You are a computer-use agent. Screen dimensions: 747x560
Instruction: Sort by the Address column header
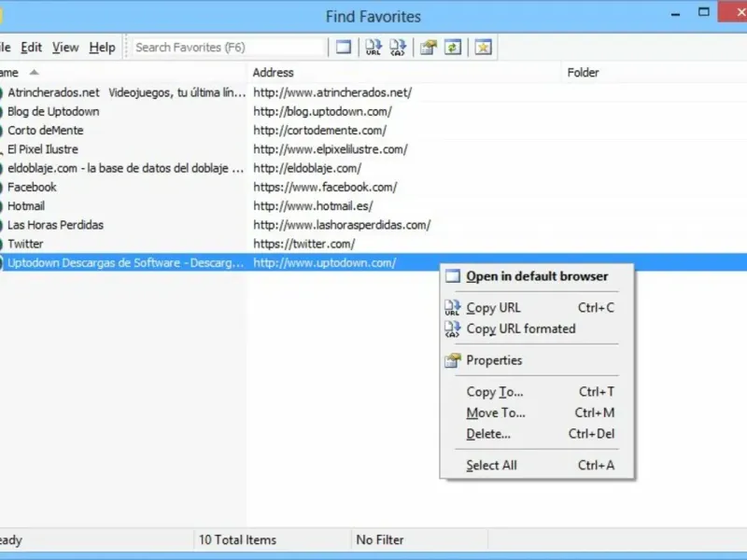pyautogui.click(x=404, y=73)
